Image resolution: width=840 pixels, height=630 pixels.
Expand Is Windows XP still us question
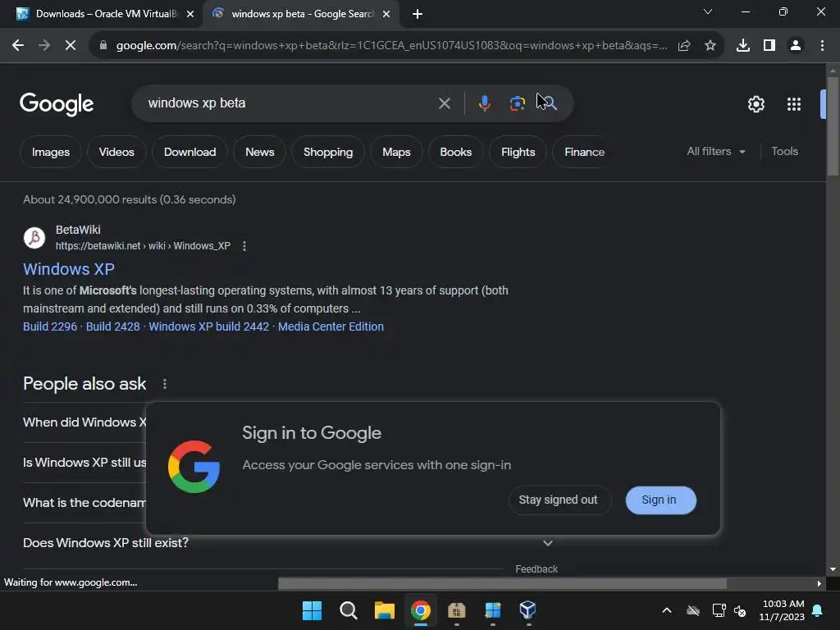tap(84, 463)
